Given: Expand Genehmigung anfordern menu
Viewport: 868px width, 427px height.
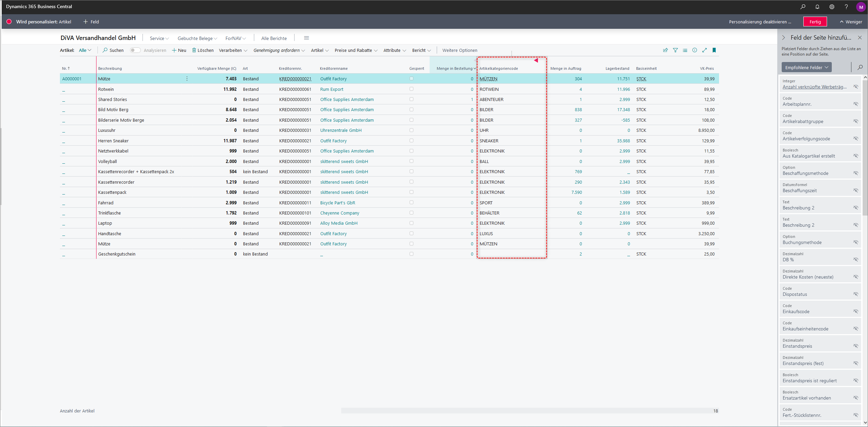Looking at the screenshot, I should pyautogui.click(x=279, y=50).
